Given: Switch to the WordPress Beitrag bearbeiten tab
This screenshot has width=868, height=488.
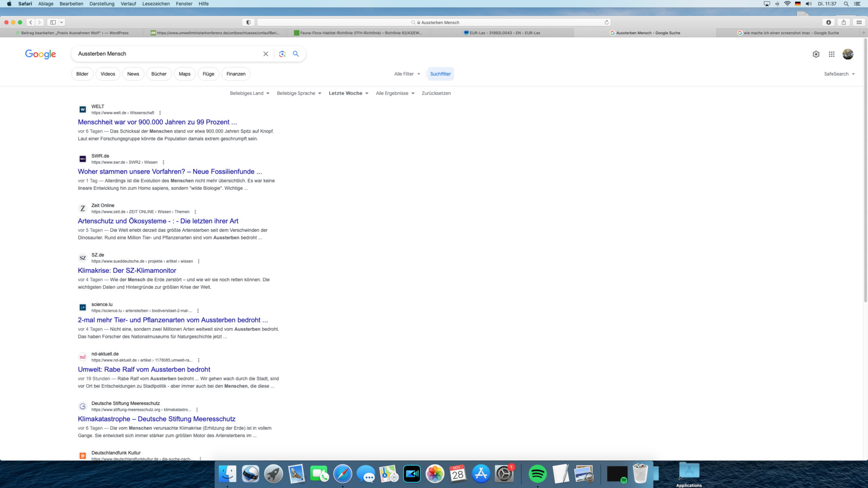Looking at the screenshot, I should tap(72, 33).
